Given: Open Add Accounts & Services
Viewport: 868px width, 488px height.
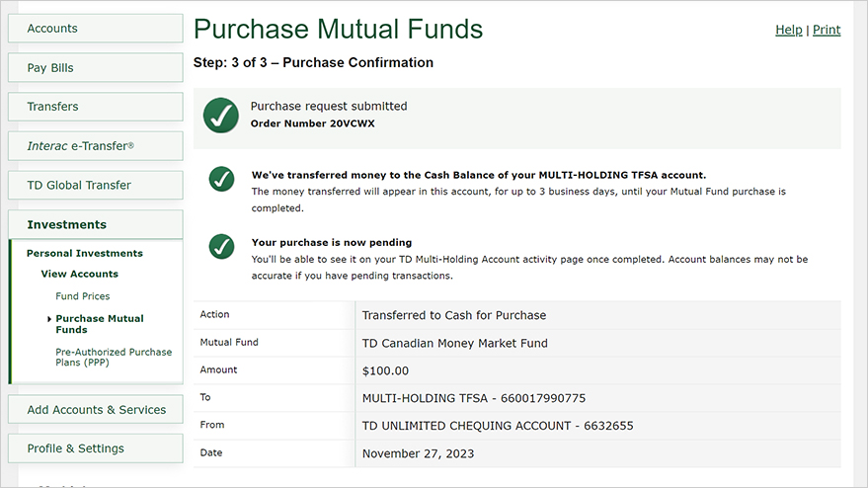Looking at the screenshot, I should click(x=95, y=409).
